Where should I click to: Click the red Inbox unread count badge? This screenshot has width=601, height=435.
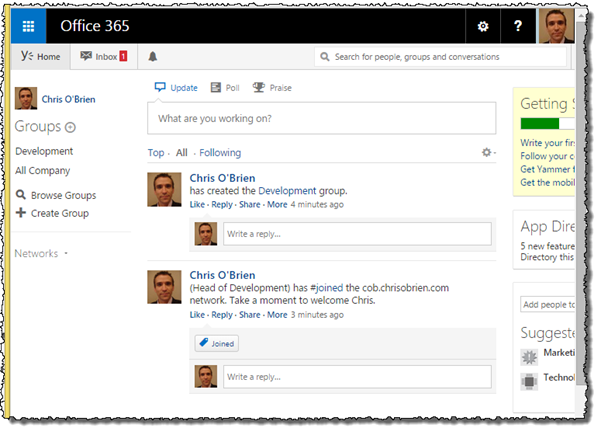pyautogui.click(x=123, y=56)
